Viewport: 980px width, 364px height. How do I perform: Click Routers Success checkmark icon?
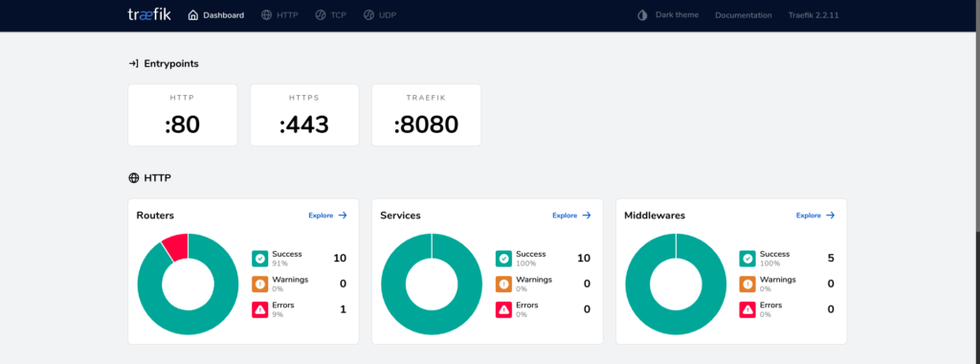pos(260,259)
